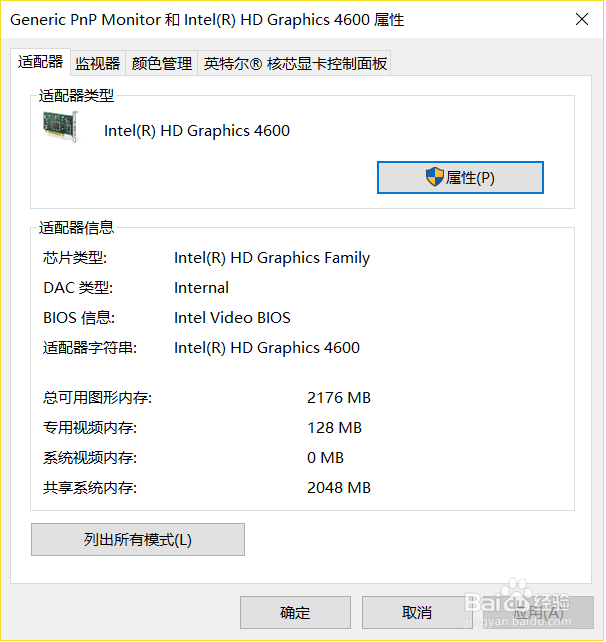
Task: Click the 取消 button
Action: tap(417, 613)
